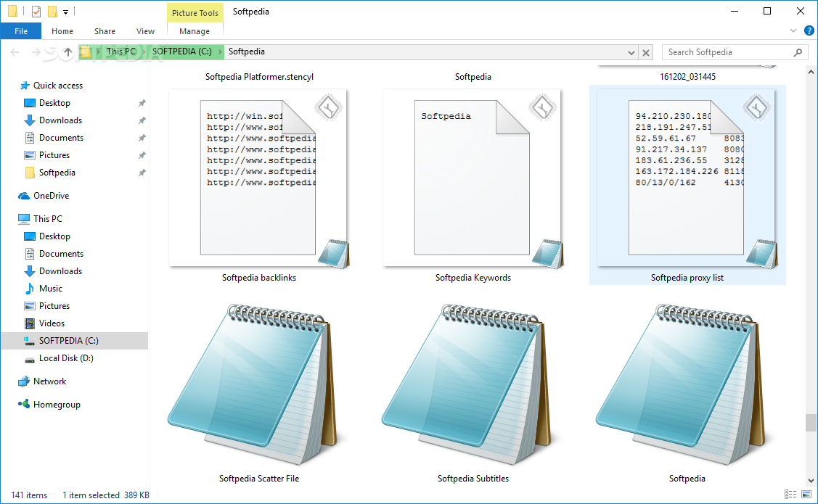Switch to large thumbnails view icon in status bar
Viewport: 818px width, 504px height.
pyautogui.click(x=806, y=494)
